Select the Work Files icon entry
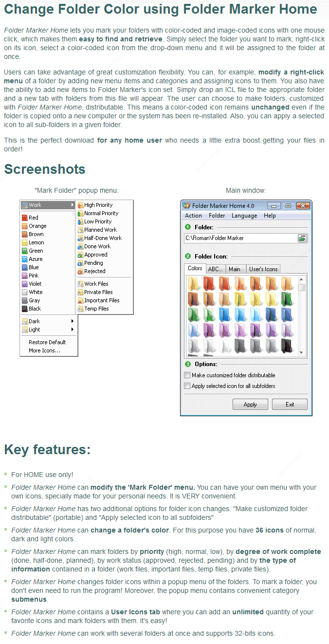Image resolution: width=329 pixels, height=644 pixels. [93, 284]
